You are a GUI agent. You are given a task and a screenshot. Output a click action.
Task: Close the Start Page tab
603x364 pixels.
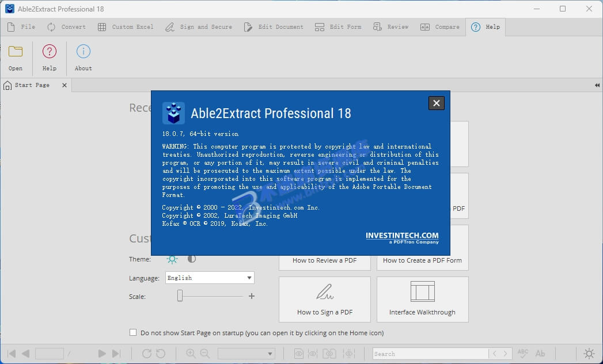tap(65, 85)
